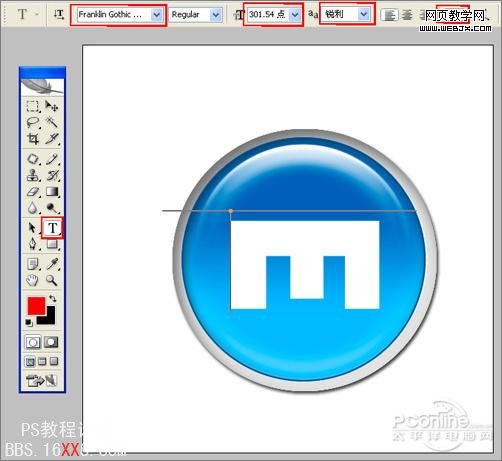Open the Franklin Gothic font dropdown
Screen dimensions: 502x461
coord(157,14)
